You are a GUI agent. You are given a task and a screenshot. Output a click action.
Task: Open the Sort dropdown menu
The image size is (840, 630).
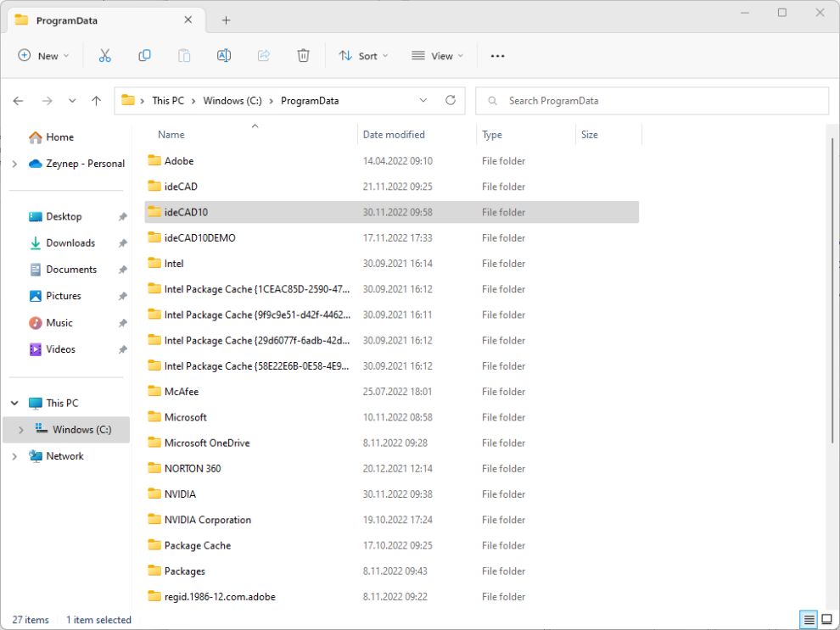pyautogui.click(x=363, y=56)
